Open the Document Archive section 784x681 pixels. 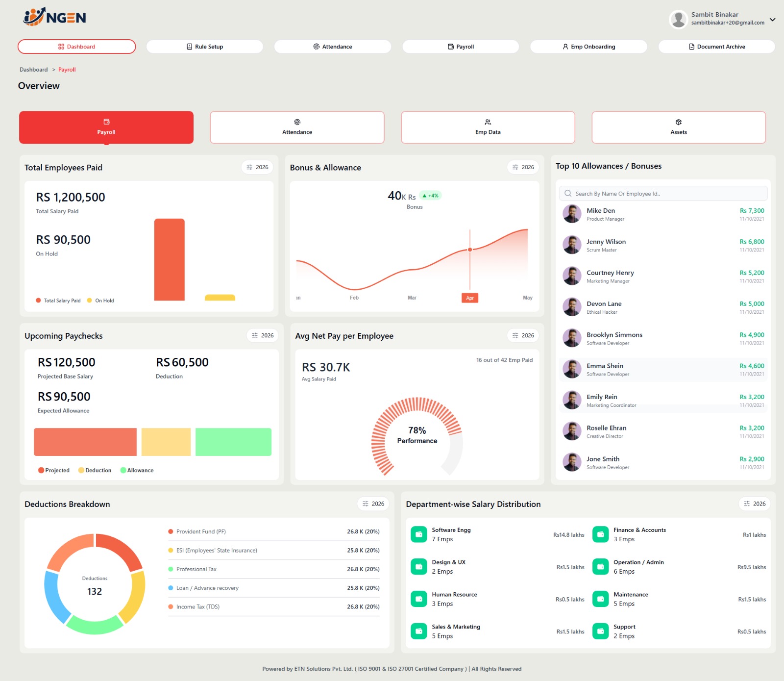point(716,47)
